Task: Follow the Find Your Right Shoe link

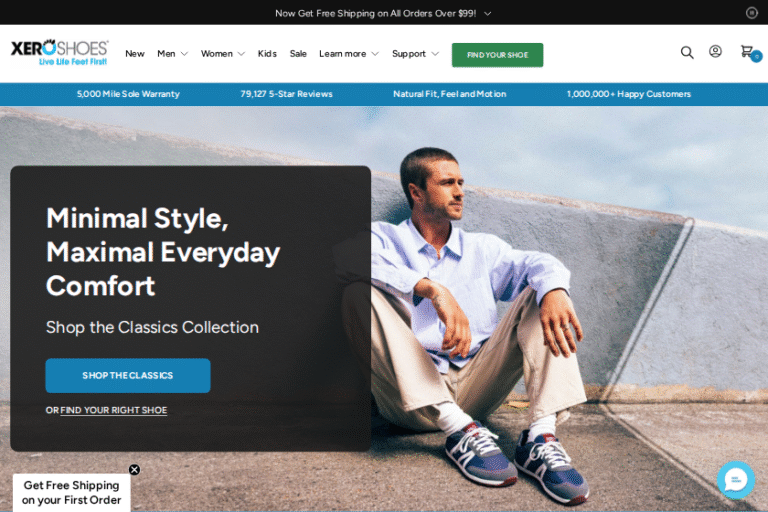Action: pos(113,410)
